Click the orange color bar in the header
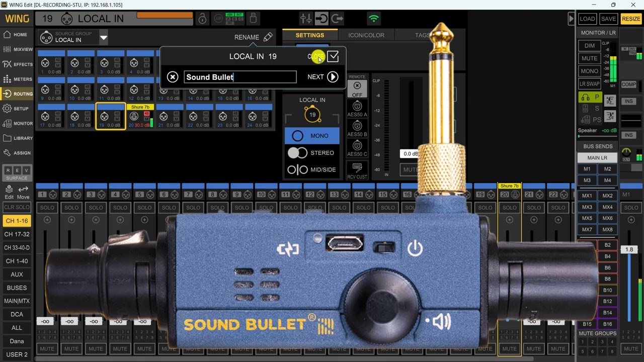Screen dimensions: 644x362 tap(165, 15)
